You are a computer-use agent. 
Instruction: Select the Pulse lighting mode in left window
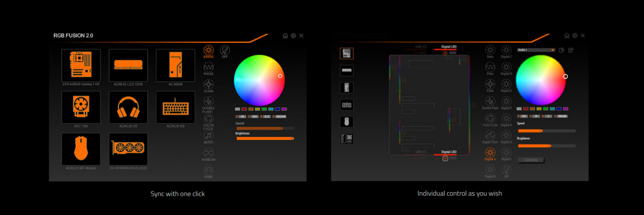[208, 68]
